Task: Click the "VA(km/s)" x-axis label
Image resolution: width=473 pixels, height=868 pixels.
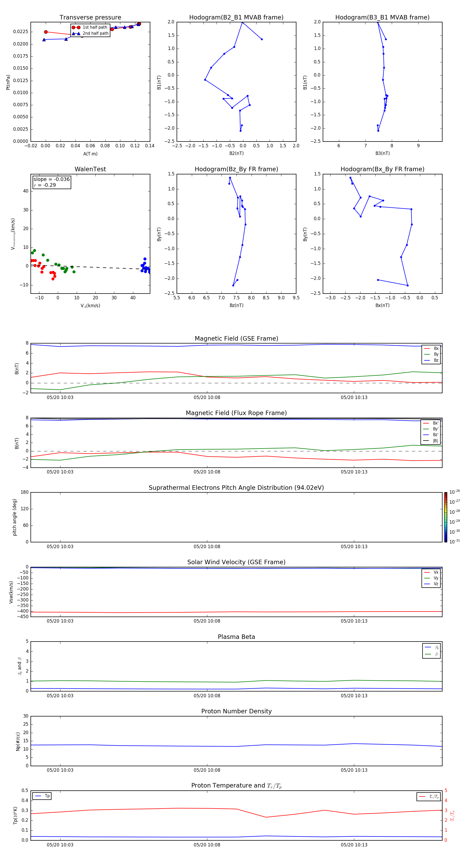Action: click(x=90, y=306)
